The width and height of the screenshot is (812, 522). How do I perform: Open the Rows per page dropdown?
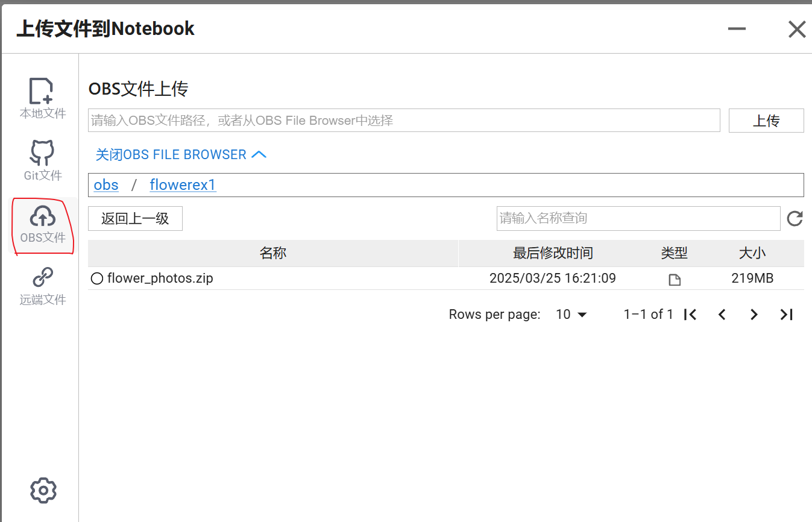coord(570,314)
